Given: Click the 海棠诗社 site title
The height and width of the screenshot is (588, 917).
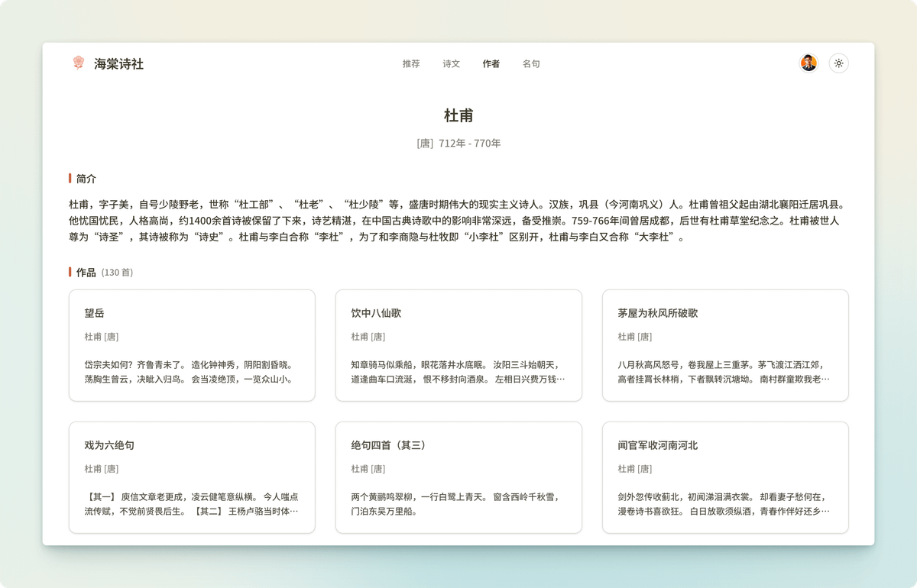Looking at the screenshot, I should click(118, 64).
